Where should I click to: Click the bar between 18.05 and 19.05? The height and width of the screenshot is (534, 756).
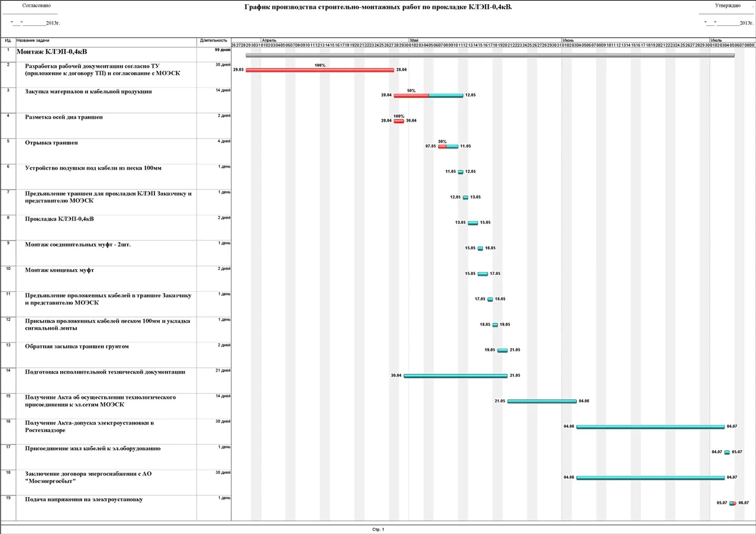(x=495, y=325)
